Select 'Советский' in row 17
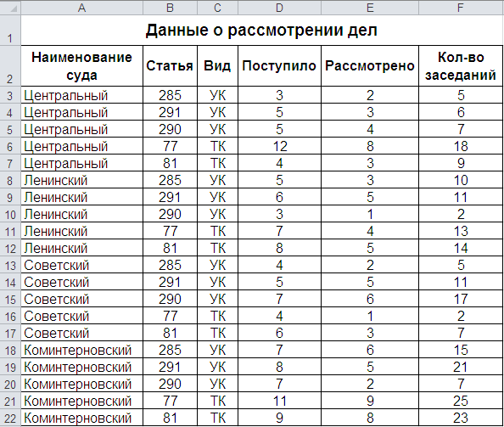 coord(82,333)
